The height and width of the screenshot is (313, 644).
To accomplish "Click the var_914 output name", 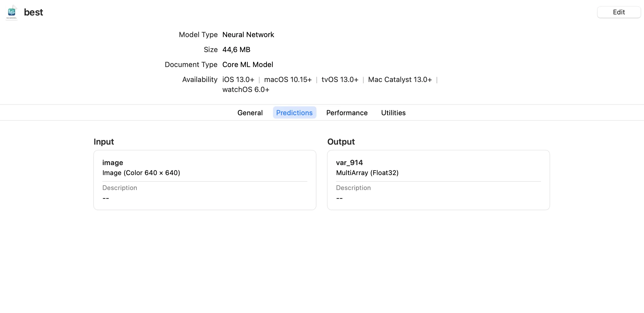I will coord(349,163).
